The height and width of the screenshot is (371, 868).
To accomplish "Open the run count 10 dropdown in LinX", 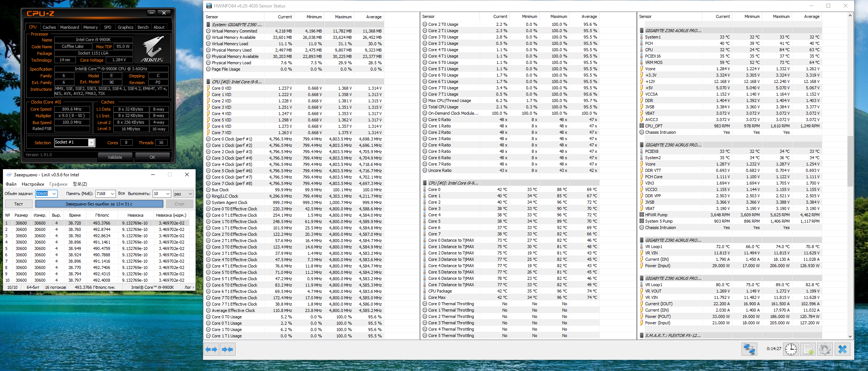I will [x=168, y=194].
